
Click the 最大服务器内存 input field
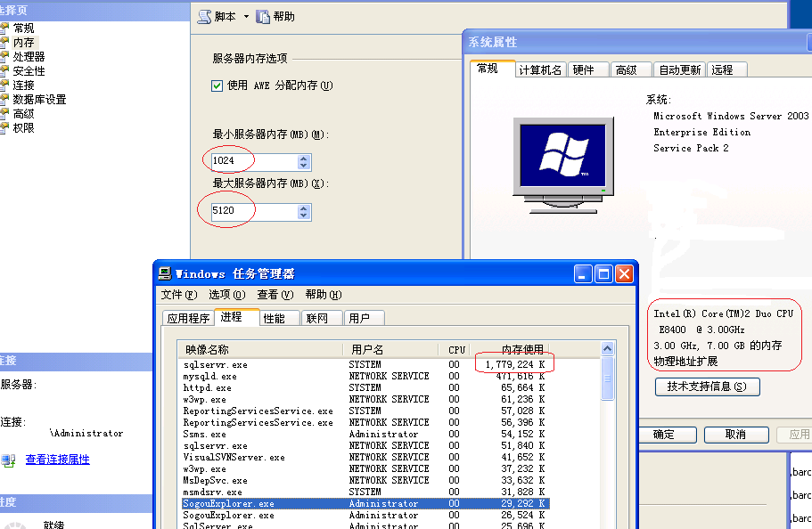coord(252,212)
